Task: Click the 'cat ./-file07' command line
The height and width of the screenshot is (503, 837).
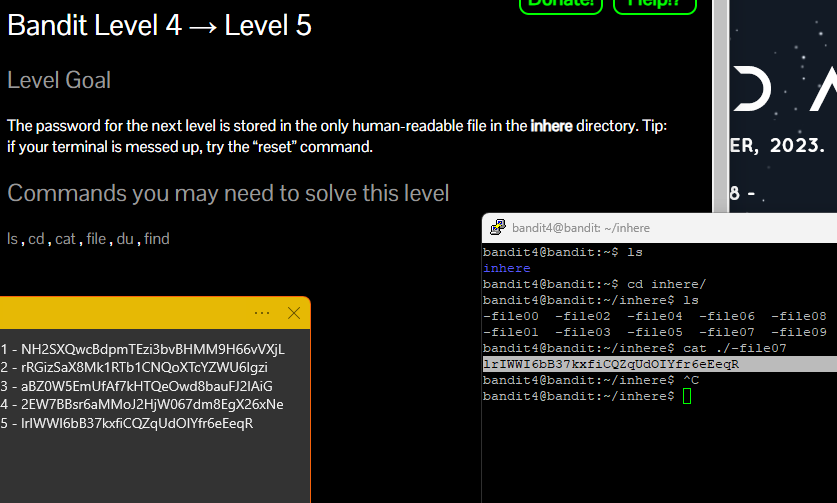Action: coord(635,348)
